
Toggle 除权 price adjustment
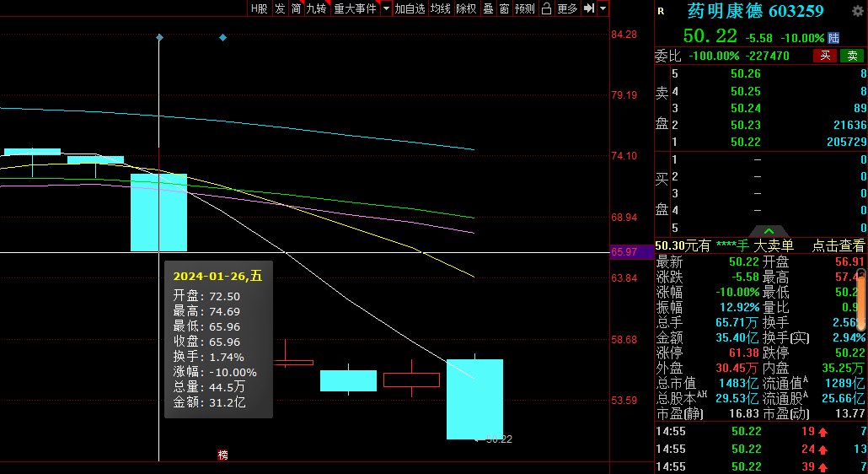466,8
